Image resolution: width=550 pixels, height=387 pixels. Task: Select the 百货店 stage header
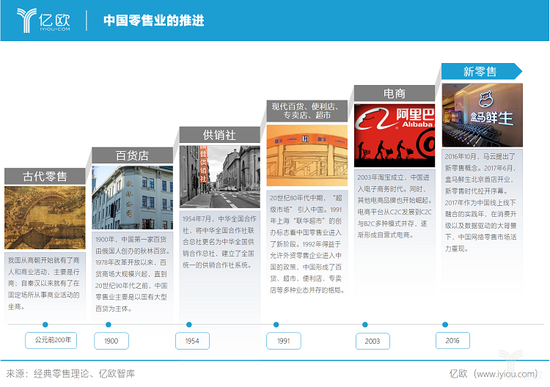tap(132, 155)
